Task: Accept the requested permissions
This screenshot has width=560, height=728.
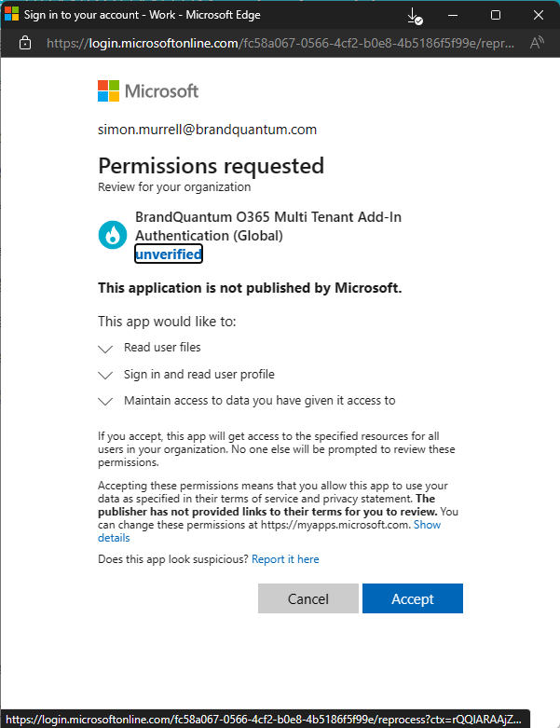Action: 413,598
